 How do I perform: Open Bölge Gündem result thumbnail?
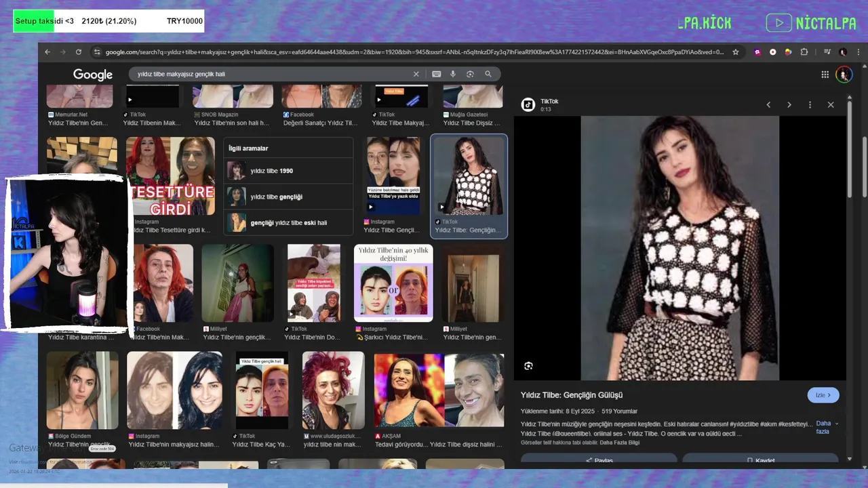point(82,390)
